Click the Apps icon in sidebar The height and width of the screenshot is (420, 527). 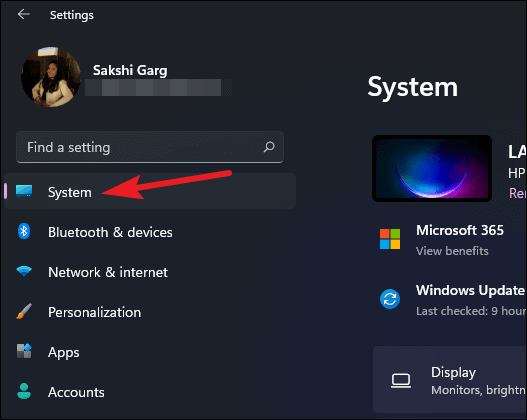coord(24,351)
